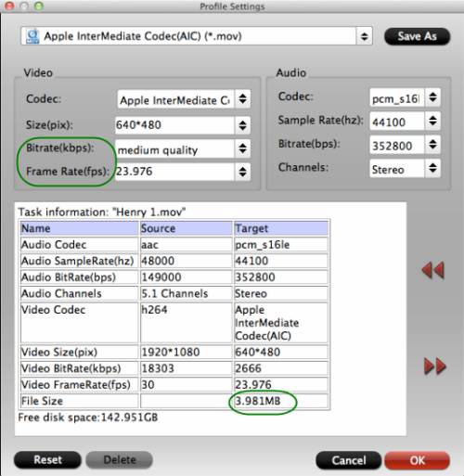Screen dimensions: 464x476
Task: Open the profile format dropdown arrows
Action: [x=364, y=36]
